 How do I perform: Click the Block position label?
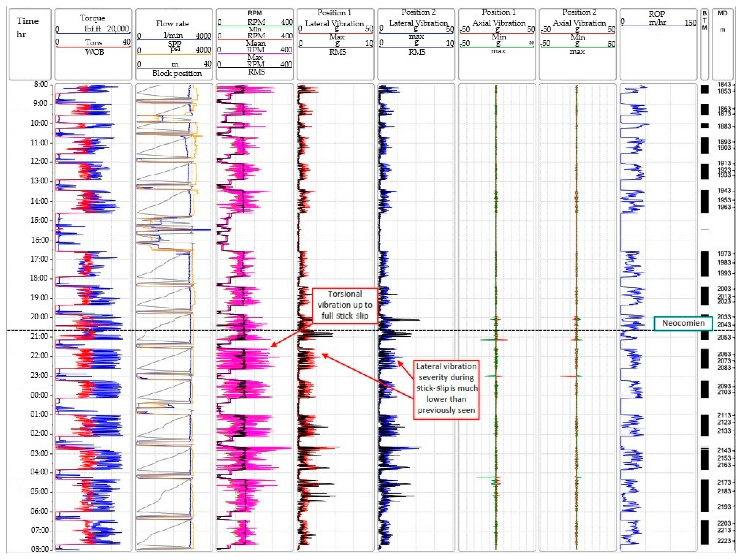tap(177, 73)
